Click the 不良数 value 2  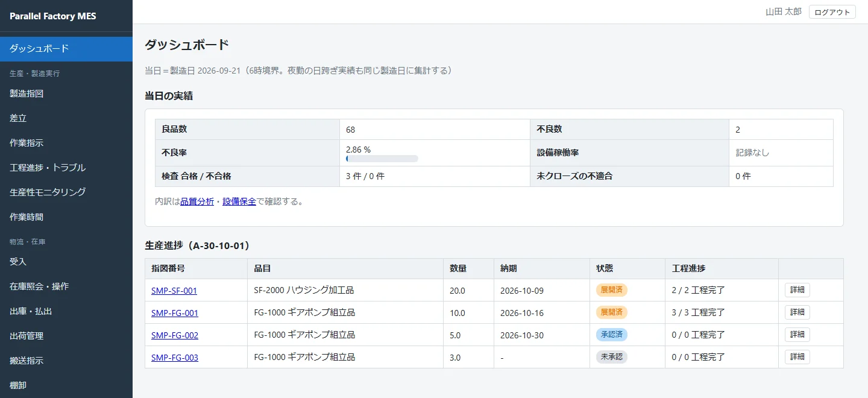pos(738,130)
